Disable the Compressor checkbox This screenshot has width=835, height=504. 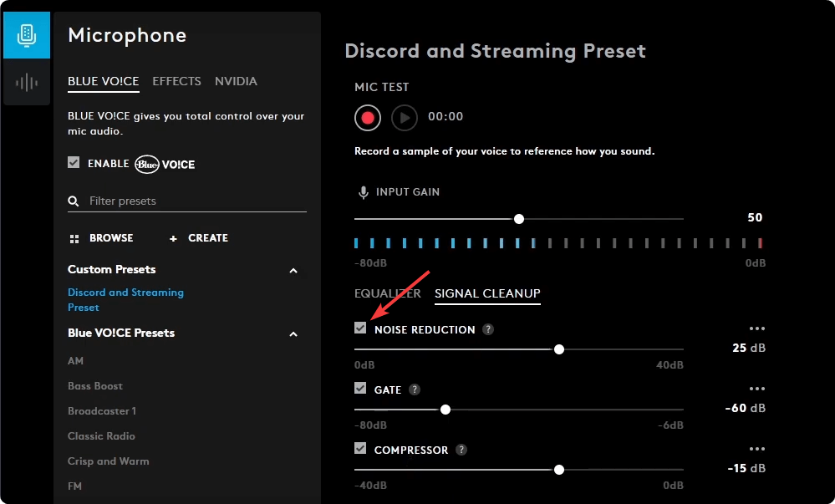360,448
